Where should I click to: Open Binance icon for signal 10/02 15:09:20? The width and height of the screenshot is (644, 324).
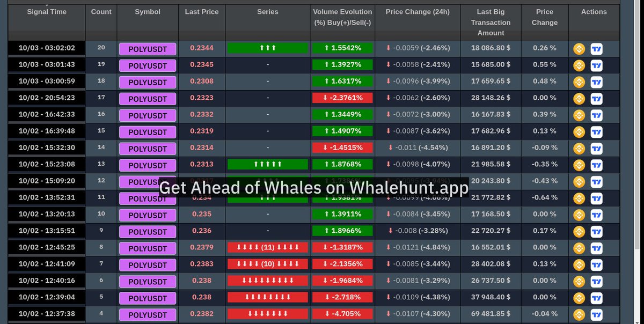coord(579,182)
